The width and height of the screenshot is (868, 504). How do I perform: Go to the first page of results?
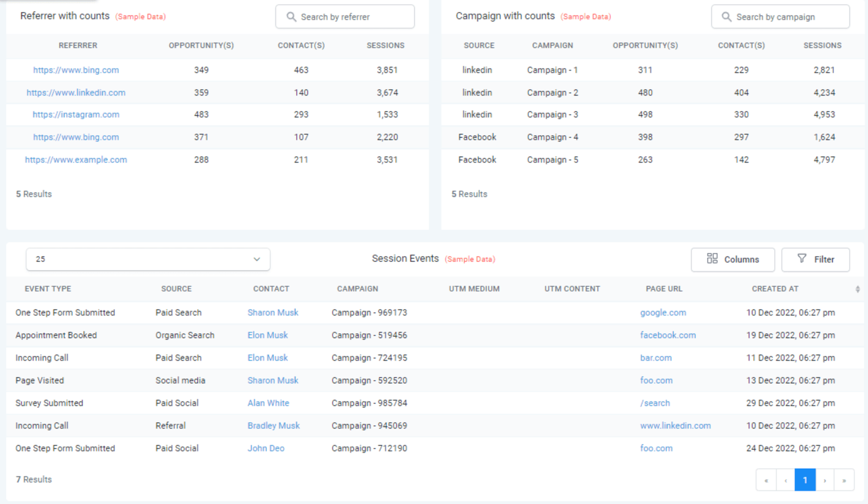click(766, 480)
